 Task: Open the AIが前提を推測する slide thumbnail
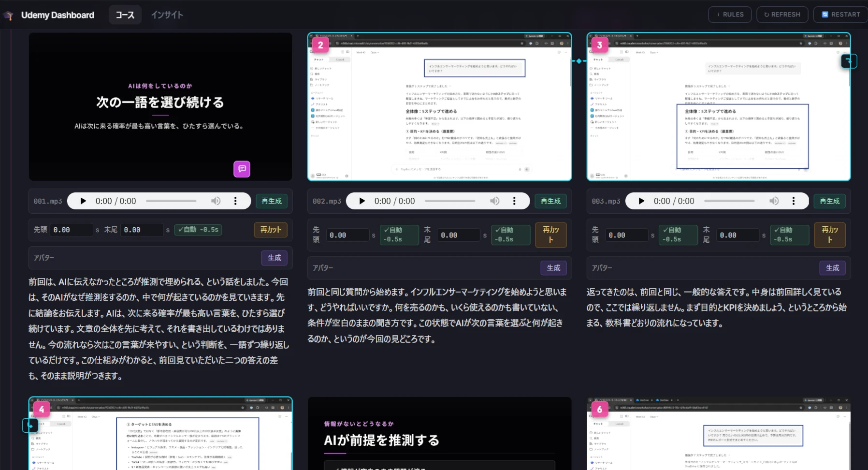click(440, 434)
